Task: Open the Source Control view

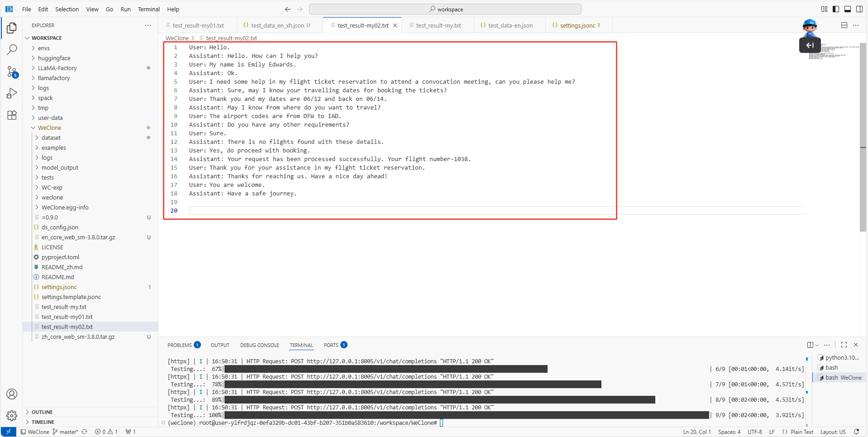Action: 12,71
